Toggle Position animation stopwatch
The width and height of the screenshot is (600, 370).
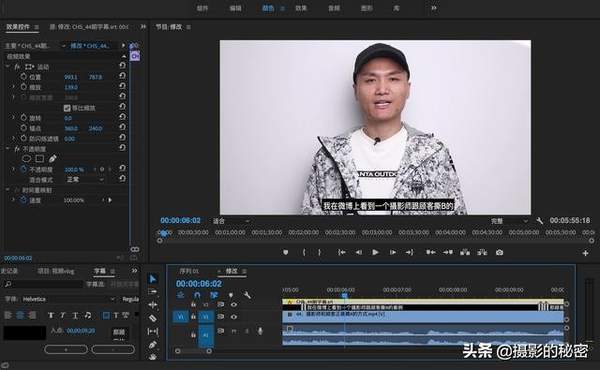click(24, 77)
